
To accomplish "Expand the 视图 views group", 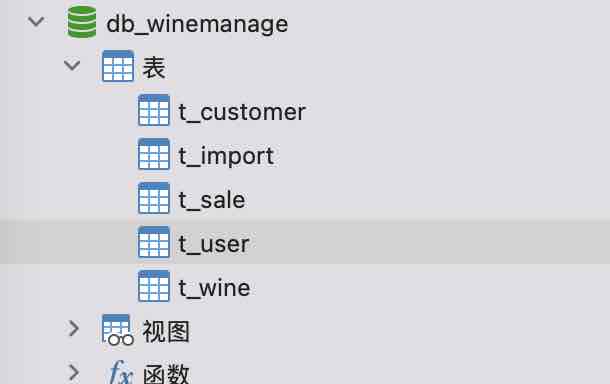I will click(x=74, y=328).
